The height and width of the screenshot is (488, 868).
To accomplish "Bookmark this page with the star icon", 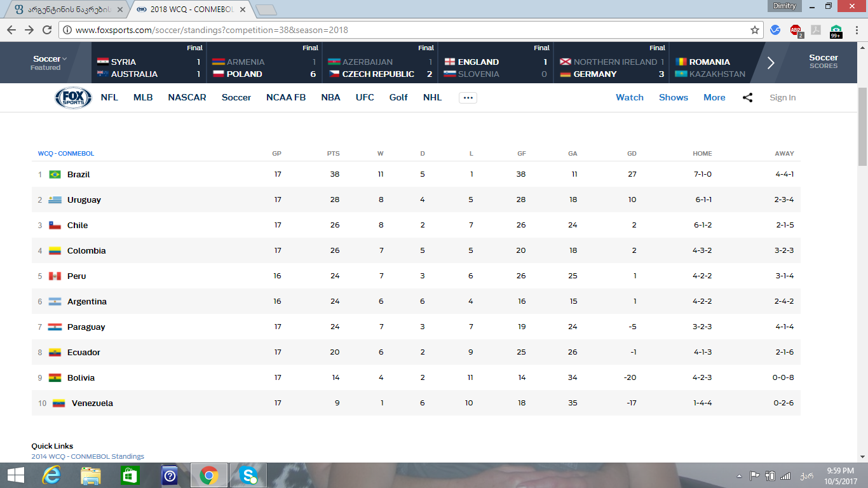I will 755,30.
